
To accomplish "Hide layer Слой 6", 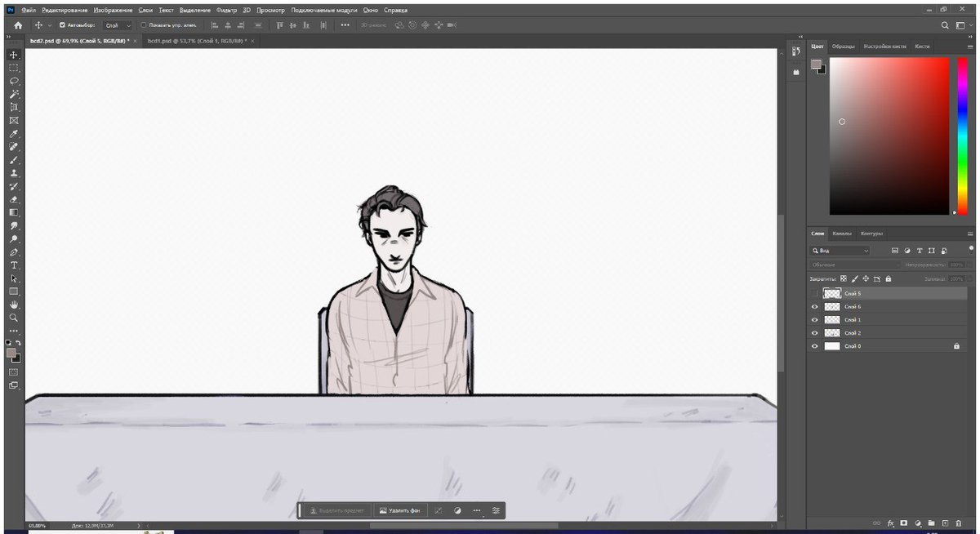I will [x=814, y=306].
